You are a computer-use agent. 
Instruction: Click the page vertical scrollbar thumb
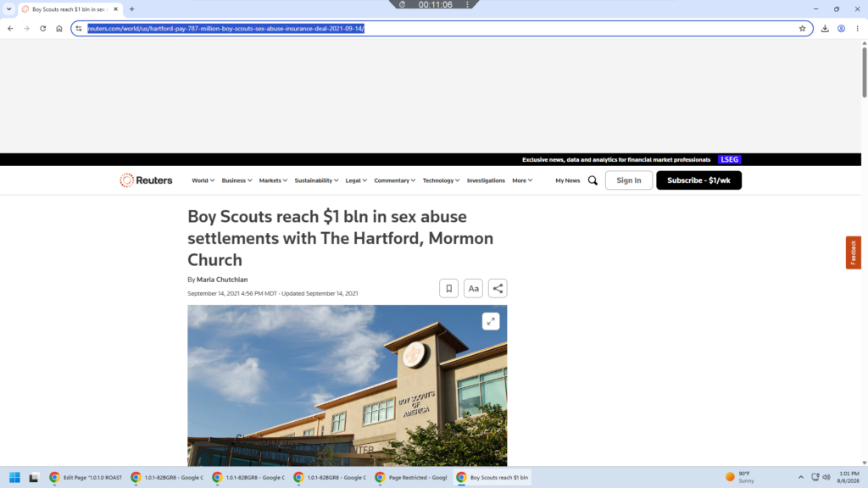(864, 73)
